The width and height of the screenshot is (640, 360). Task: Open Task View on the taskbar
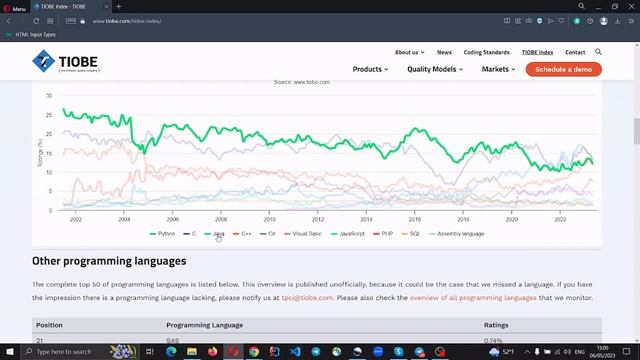click(x=150, y=351)
